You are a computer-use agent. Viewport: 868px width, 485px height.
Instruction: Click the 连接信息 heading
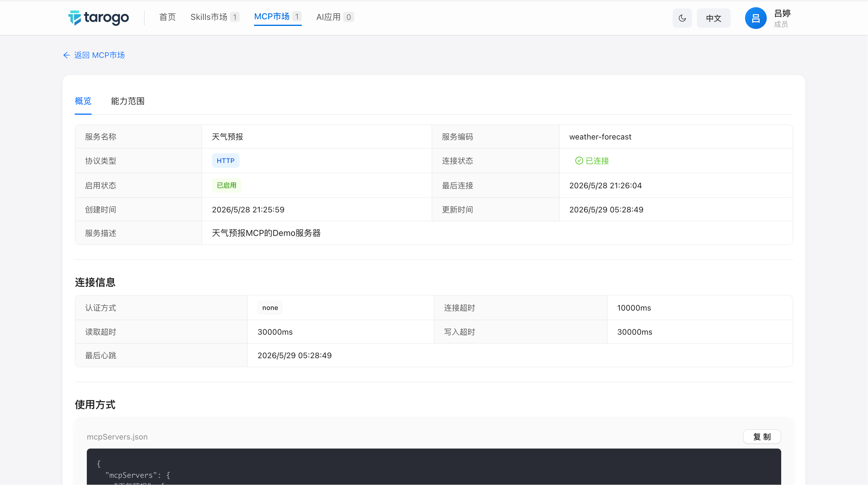(95, 282)
